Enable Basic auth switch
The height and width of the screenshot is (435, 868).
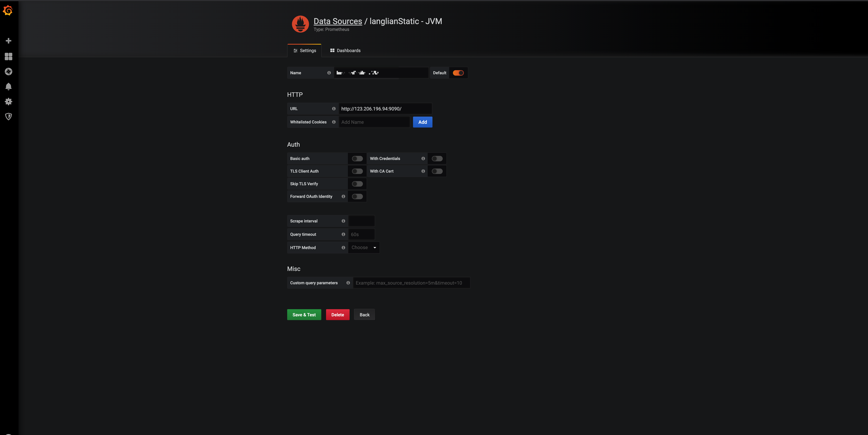[x=357, y=158]
